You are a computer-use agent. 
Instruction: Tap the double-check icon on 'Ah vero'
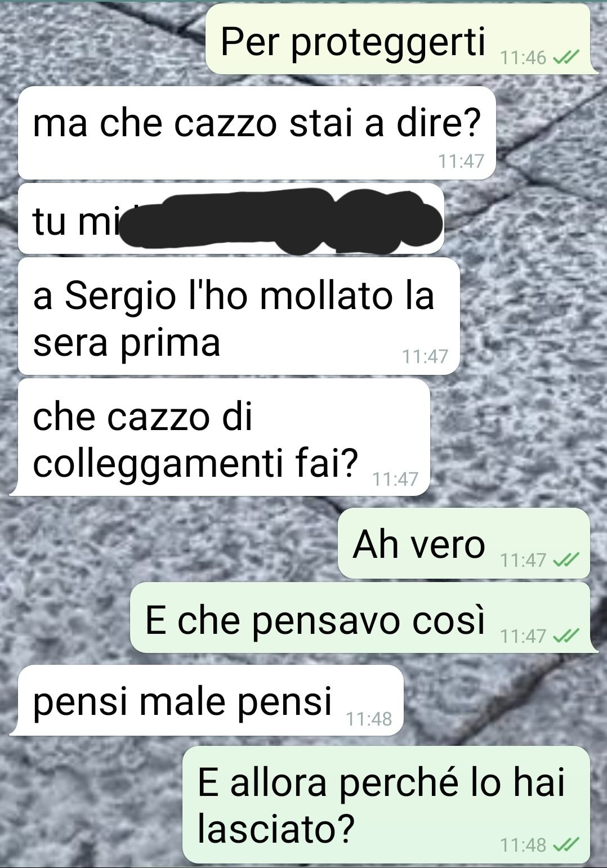[x=566, y=560]
